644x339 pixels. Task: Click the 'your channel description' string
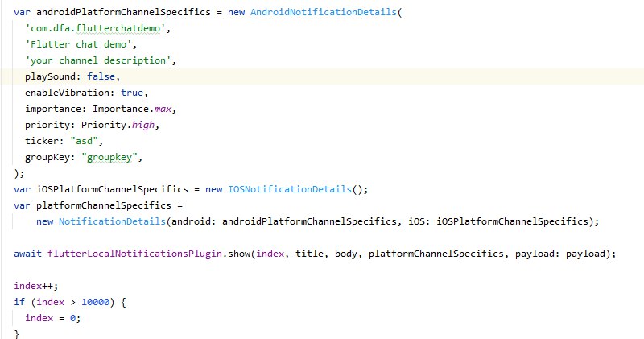click(98, 60)
